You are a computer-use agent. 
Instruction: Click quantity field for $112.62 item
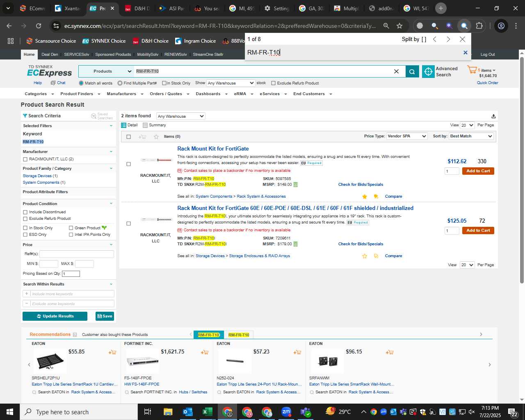coord(452,171)
